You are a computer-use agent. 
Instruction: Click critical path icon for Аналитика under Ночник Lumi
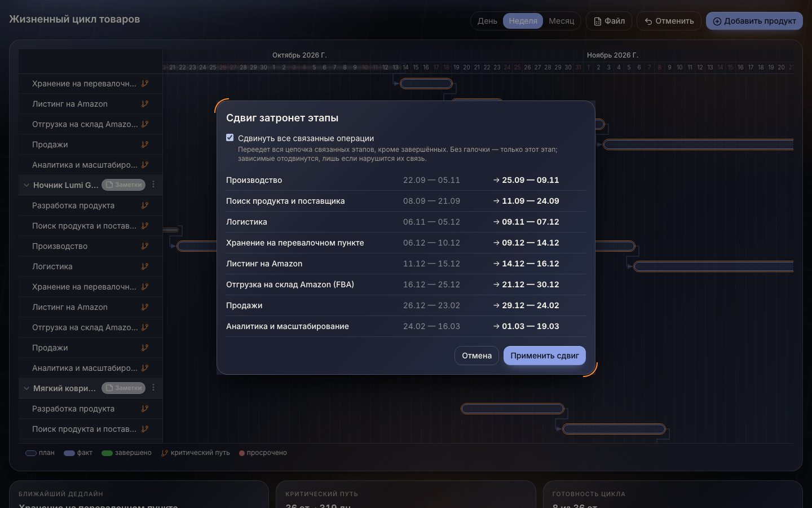[x=145, y=368]
